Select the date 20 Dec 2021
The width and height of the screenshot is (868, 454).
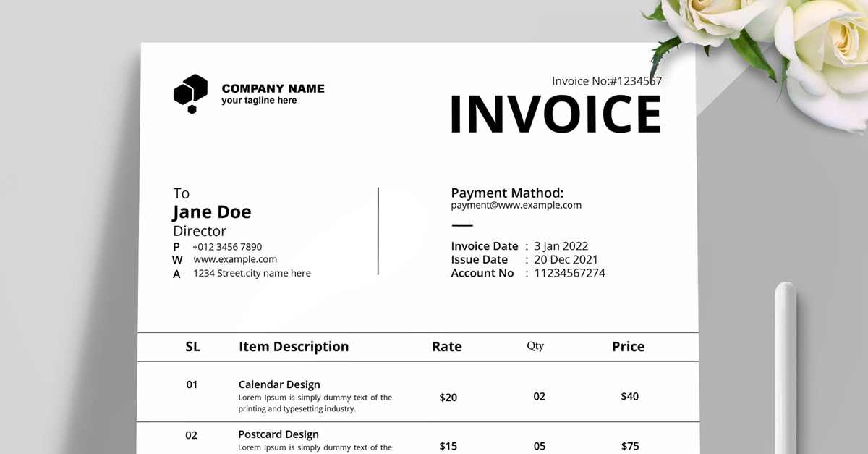(566, 260)
